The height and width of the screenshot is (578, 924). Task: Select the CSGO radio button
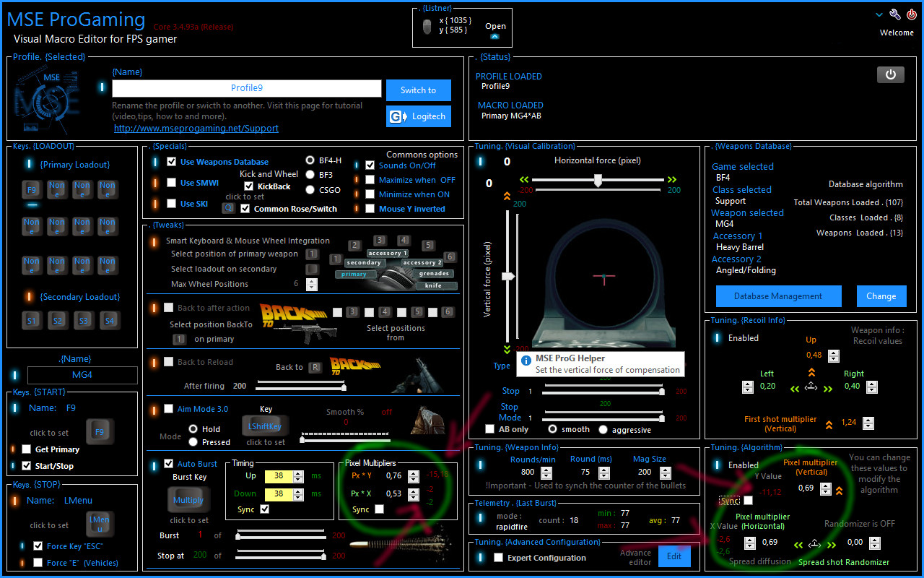pyautogui.click(x=310, y=190)
